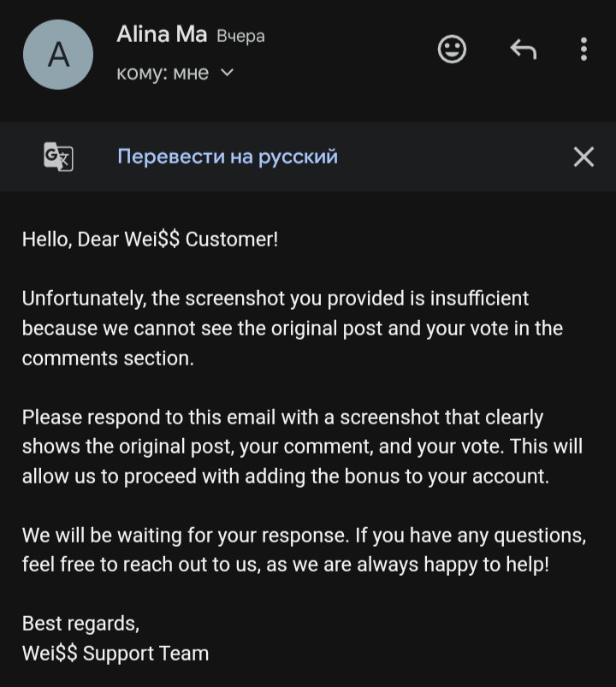Tap the "кому: мне" recipient text

163,74
